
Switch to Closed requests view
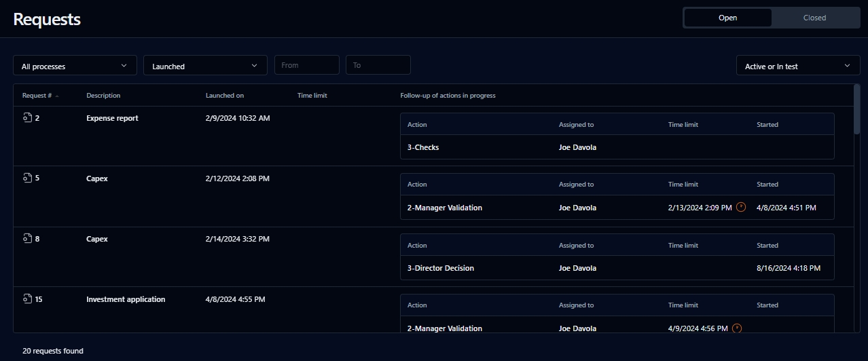click(x=814, y=18)
